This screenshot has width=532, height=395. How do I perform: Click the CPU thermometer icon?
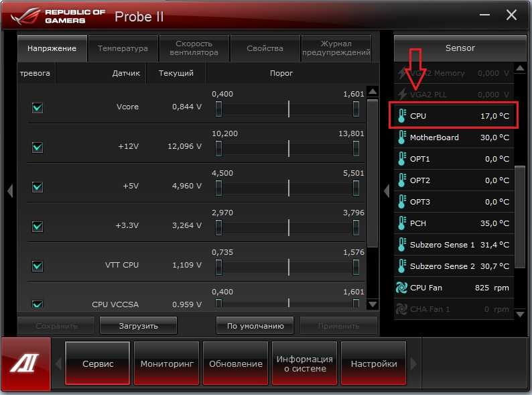click(x=402, y=116)
